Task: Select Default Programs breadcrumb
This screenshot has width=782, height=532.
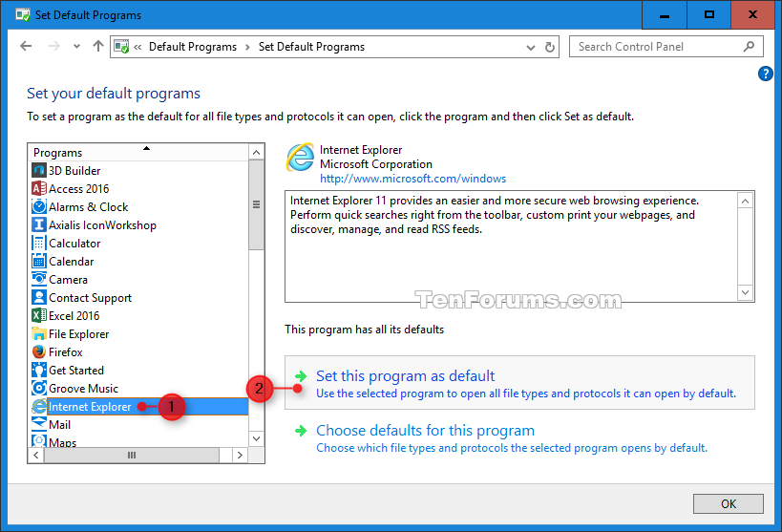Action: point(193,47)
